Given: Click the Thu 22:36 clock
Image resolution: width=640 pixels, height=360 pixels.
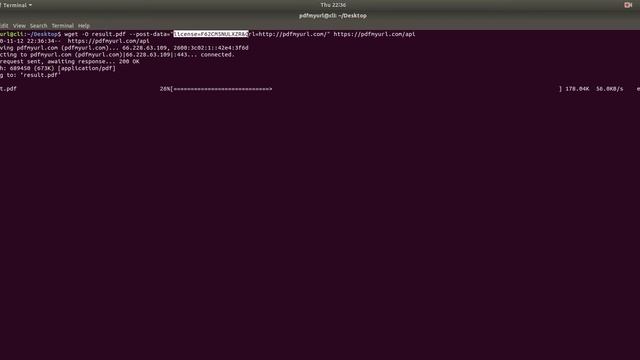Looking at the screenshot, I should 333,5.
